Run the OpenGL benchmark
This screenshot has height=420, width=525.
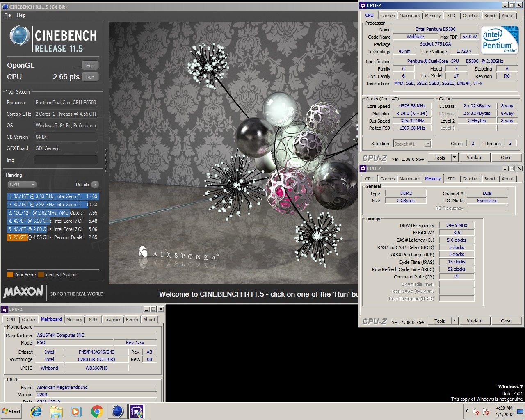tap(90, 66)
